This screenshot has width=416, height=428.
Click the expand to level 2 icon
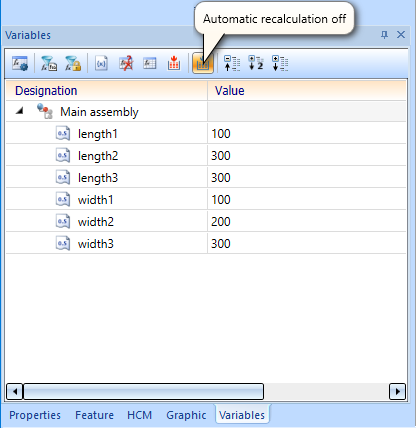[x=256, y=63]
